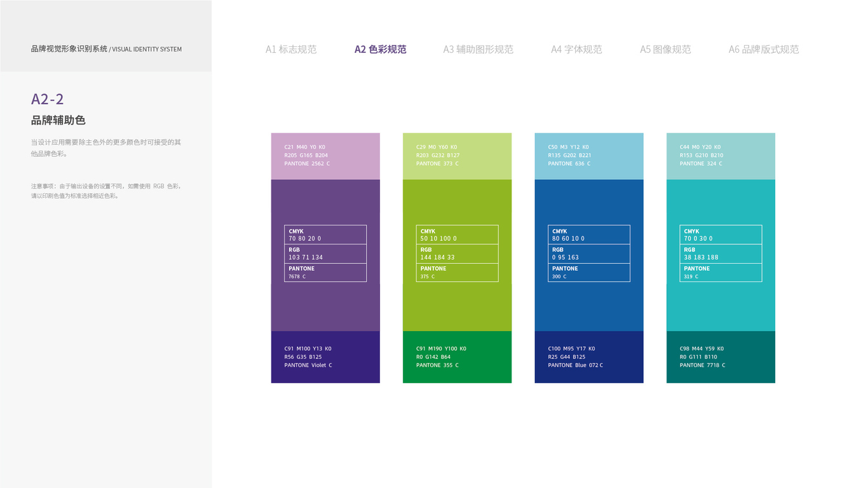Click the RGB 38 183 188 value

pyautogui.click(x=701, y=257)
